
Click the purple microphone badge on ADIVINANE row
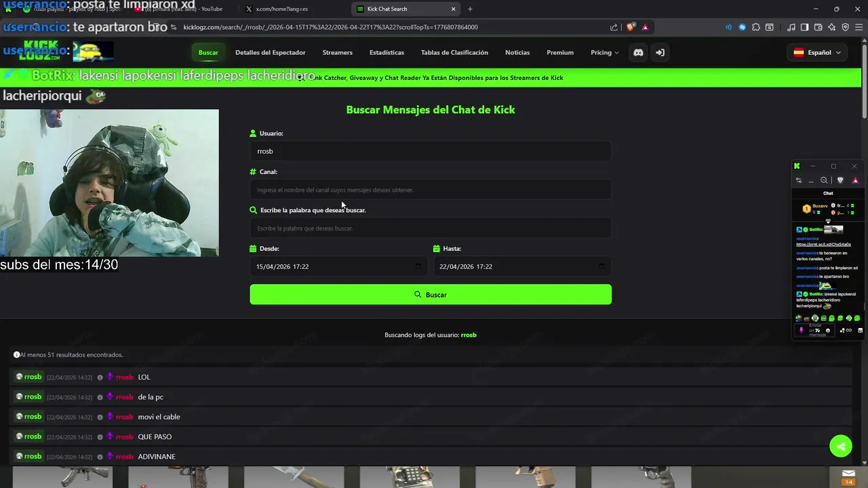(110, 457)
